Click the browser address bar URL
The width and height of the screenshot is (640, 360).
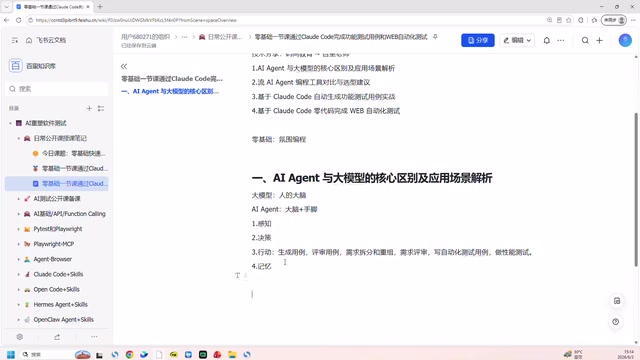pos(136,20)
